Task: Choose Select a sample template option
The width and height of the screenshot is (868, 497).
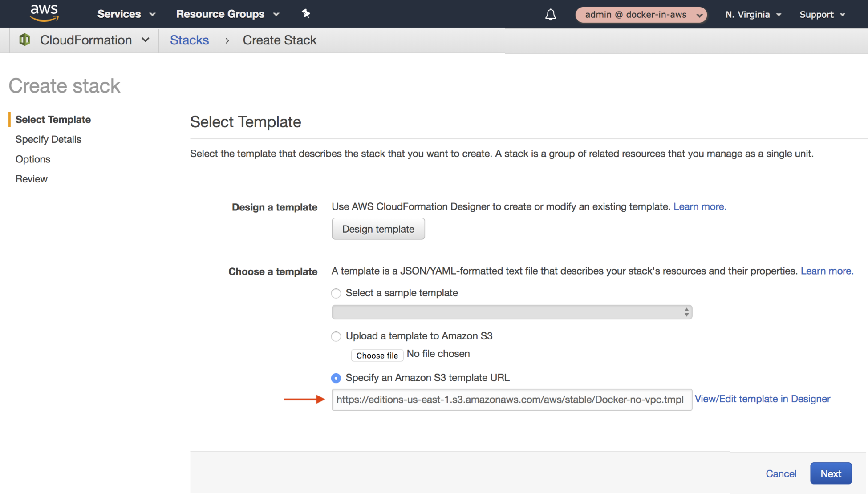Action: coord(336,293)
